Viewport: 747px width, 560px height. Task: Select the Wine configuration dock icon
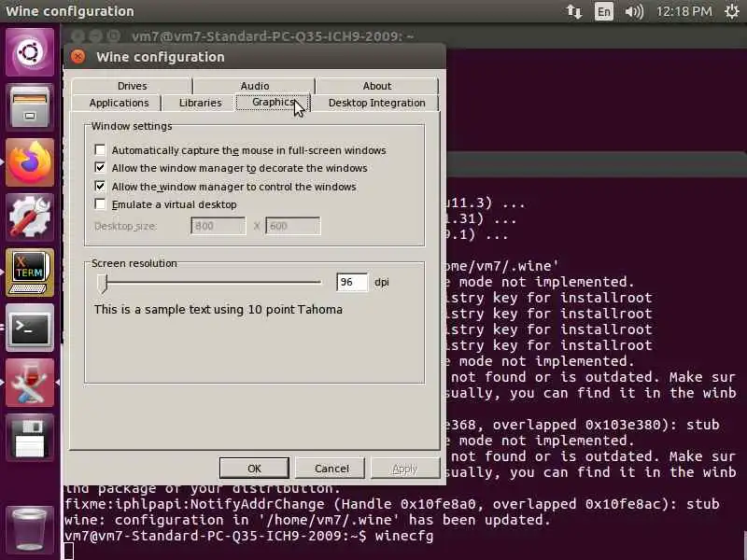30,383
